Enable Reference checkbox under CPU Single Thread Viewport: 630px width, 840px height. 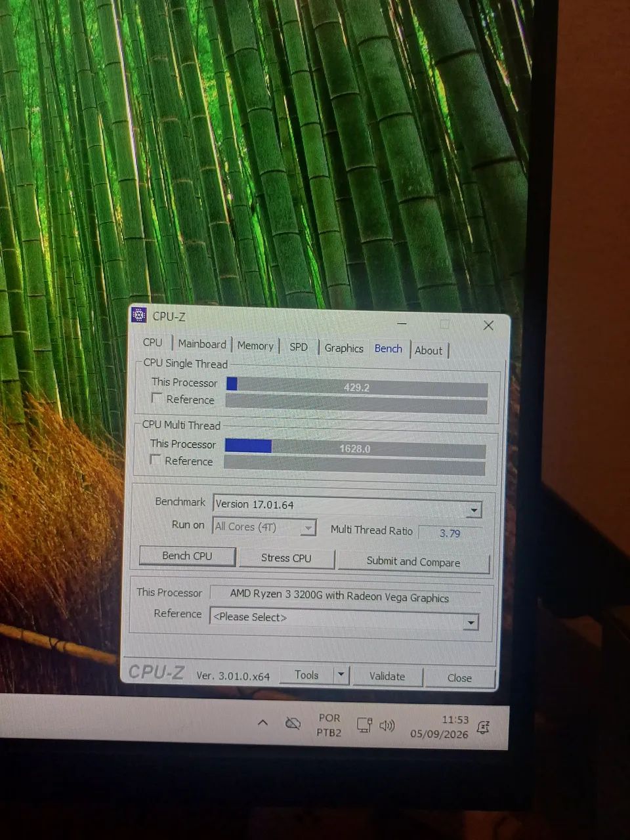coord(156,398)
